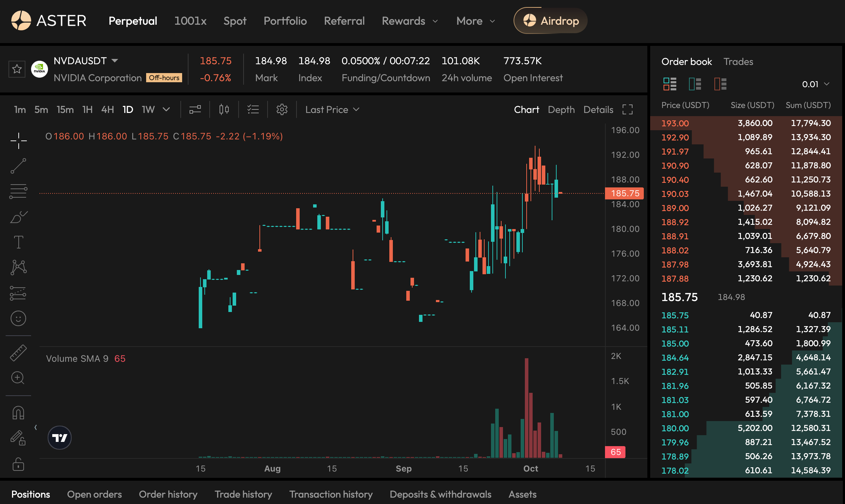Switch chart view to Depth

(x=561, y=110)
